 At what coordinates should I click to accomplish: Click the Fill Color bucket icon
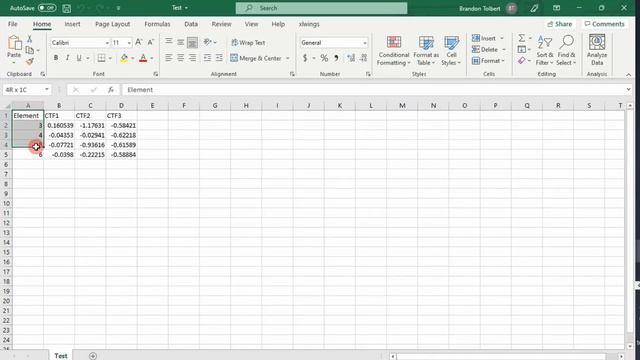[x=124, y=58]
